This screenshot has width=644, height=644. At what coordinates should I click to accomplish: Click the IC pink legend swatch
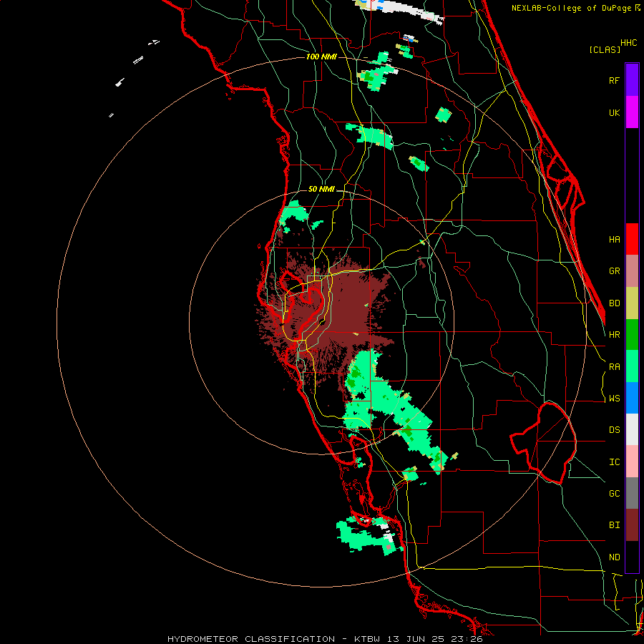632,462
